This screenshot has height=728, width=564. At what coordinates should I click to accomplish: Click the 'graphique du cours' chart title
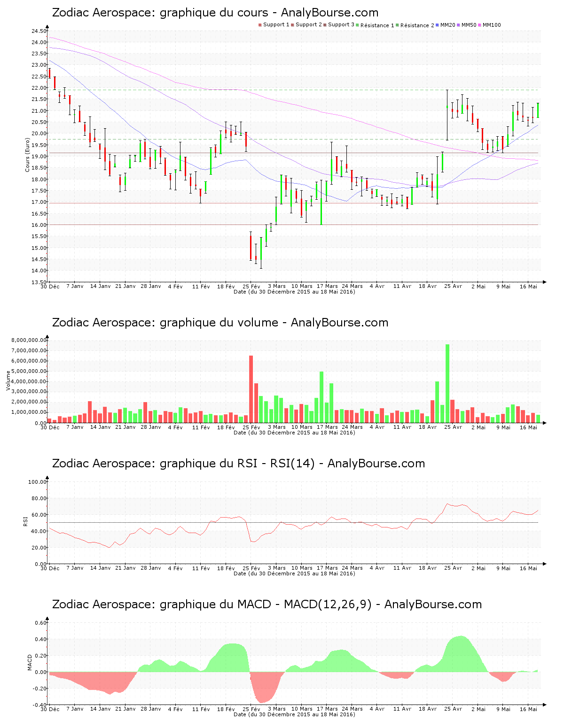pos(215,13)
